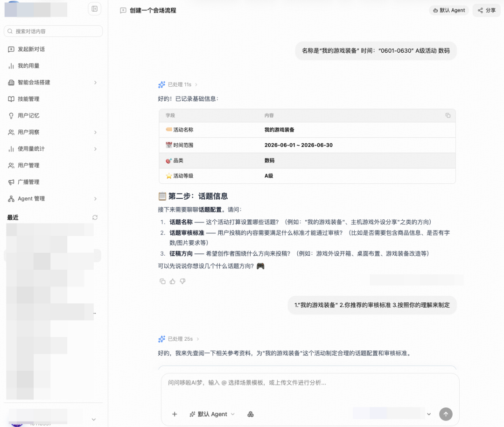
Task: Click the 用户记忆 lightbulb icon
Action: click(x=11, y=116)
